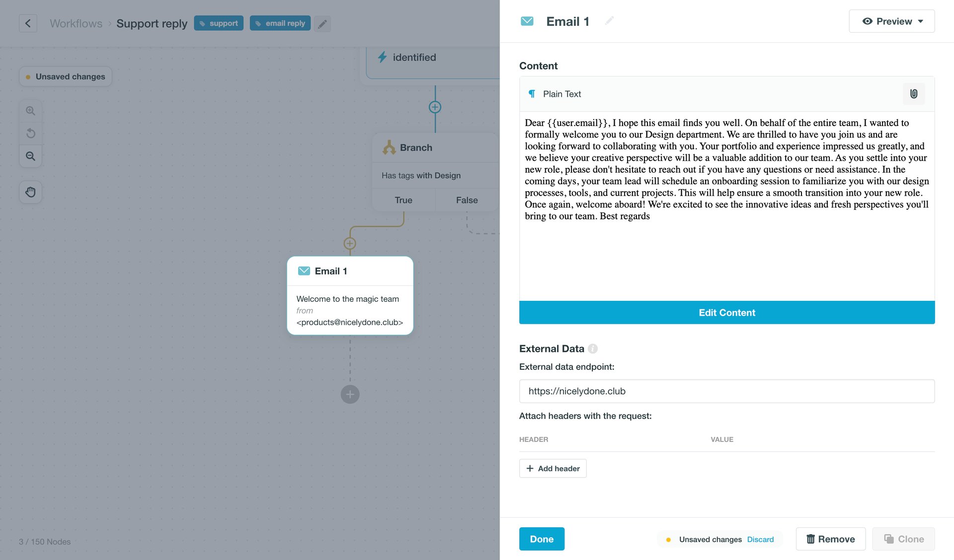Remove the Email 1 node

(x=830, y=539)
